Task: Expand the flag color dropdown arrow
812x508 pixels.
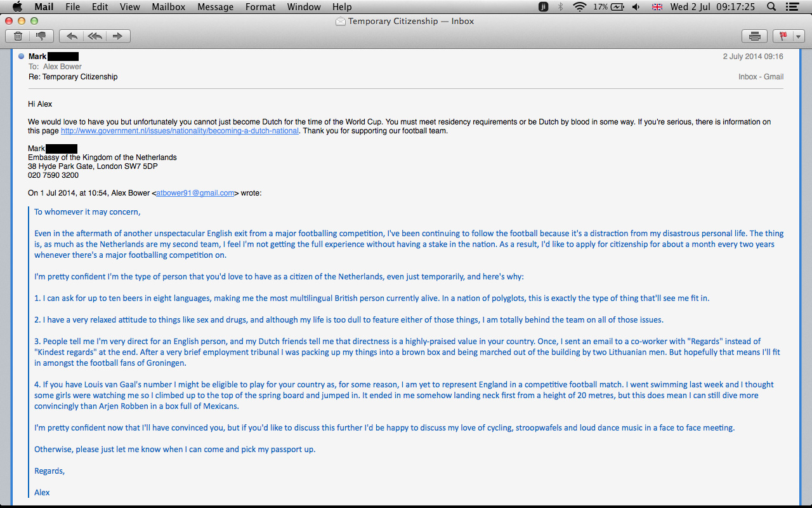Action: coord(799,36)
